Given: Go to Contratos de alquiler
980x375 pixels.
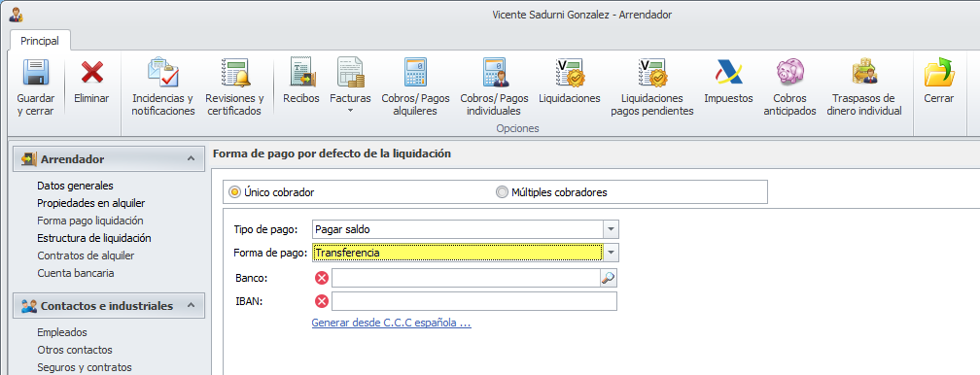Looking at the screenshot, I should 86,256.
